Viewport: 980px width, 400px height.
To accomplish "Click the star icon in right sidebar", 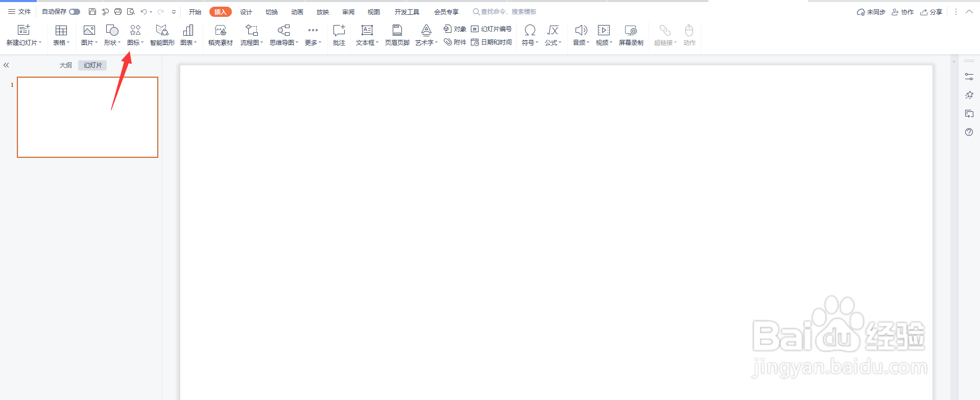I will [969, 95].
